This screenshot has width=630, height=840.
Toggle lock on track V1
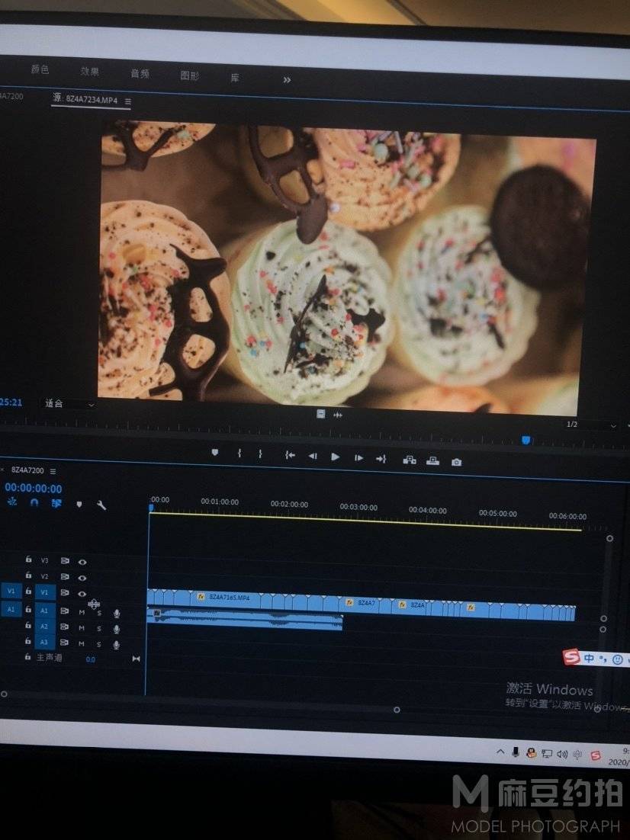pyautogui.click(x=28, y=592)
